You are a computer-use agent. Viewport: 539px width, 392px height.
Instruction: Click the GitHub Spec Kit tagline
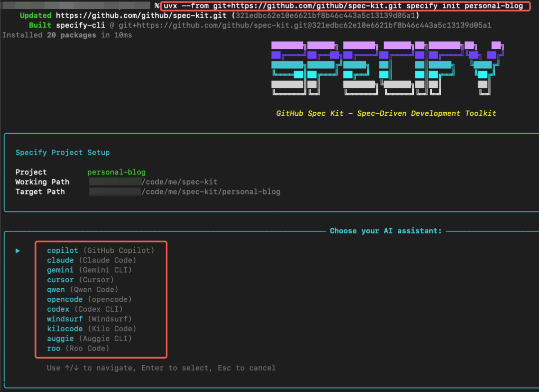tap(386, 113)
